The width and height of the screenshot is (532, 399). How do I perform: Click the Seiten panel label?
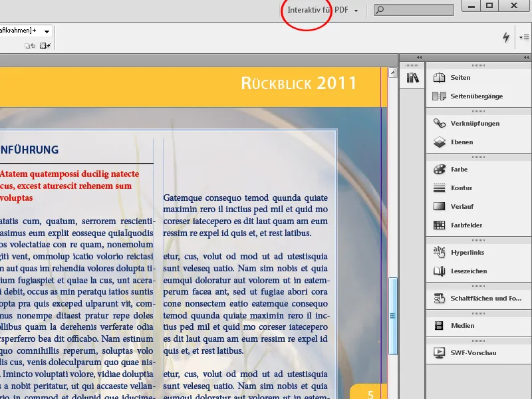click(x=460, y=78)
